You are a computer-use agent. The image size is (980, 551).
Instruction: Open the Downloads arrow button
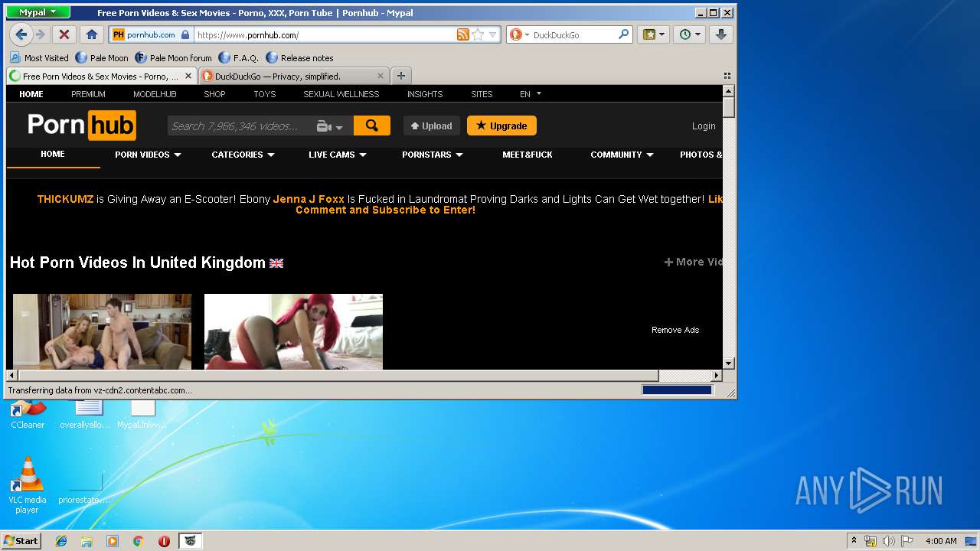tap(721, 34)
